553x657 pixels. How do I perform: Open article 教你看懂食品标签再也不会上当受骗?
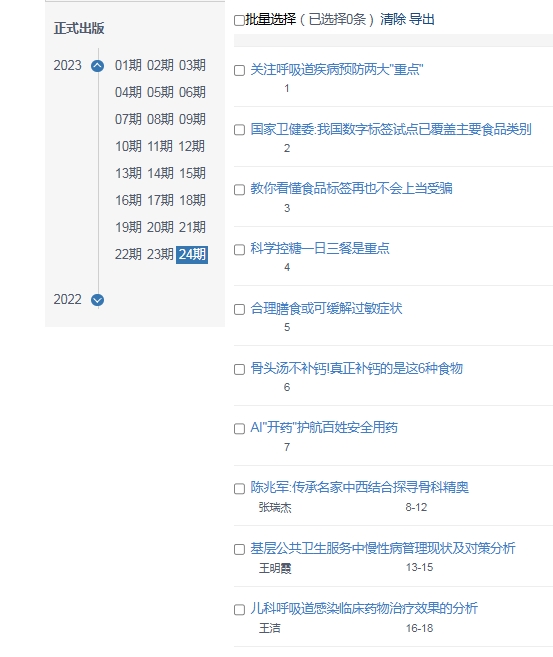coord(351,189)
